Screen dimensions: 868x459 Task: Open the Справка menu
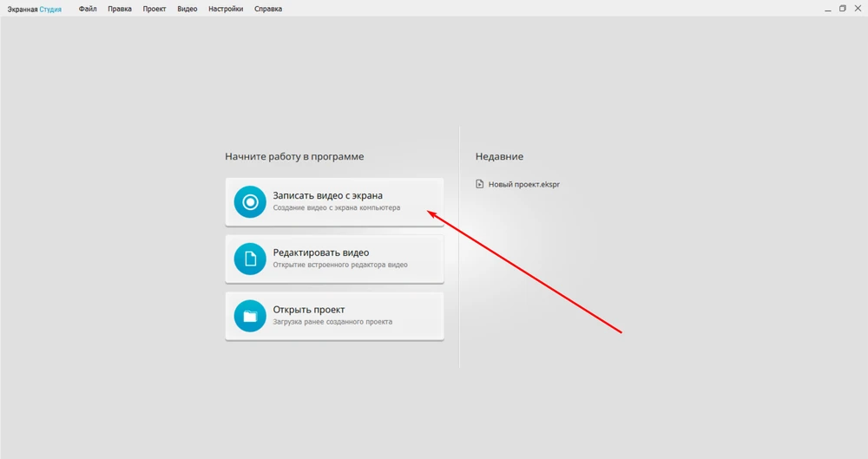[x=268, y=9]
